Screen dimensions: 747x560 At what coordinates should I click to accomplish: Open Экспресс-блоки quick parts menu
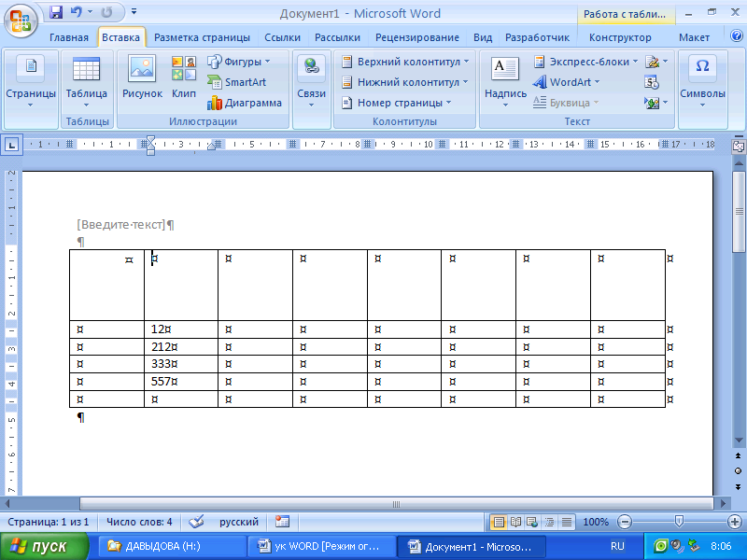585,62
